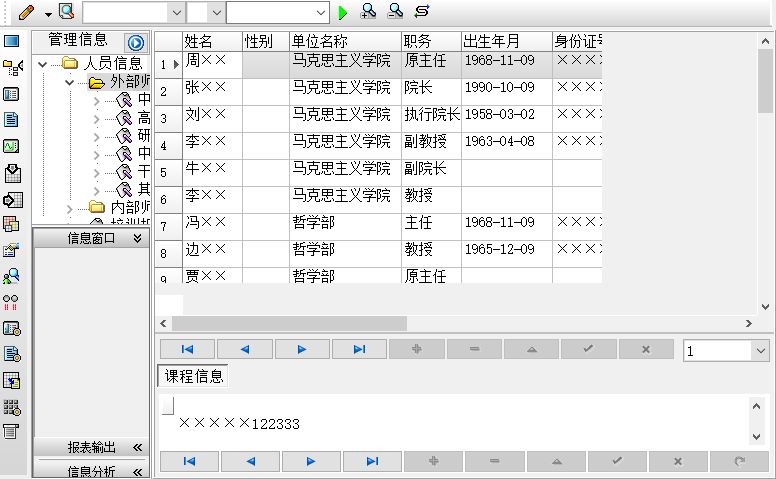776x479 pixels.
Task: Select the pencil edit tool in toolbar
Action: [x=26, y=12]
